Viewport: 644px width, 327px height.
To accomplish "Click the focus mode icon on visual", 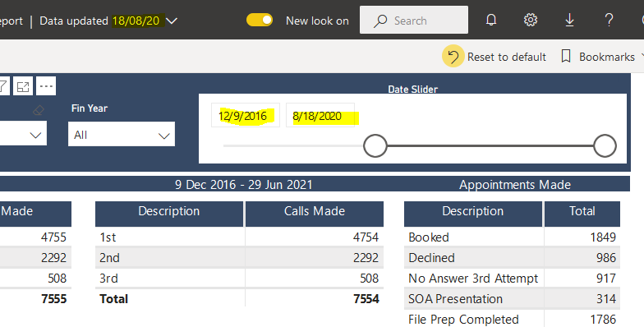I will click(x=23, y=85).
